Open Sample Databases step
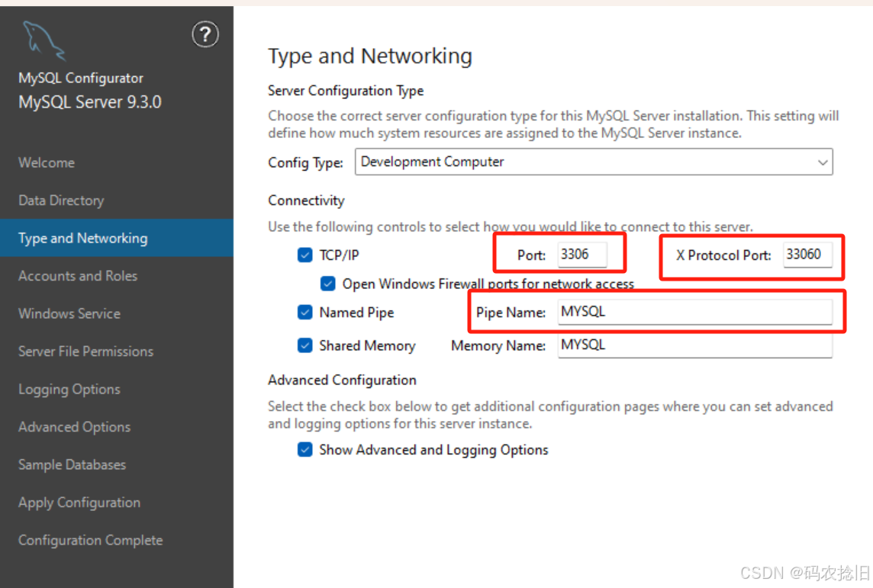The height and width of the screenshot is (588, 873). coord(72,465)
